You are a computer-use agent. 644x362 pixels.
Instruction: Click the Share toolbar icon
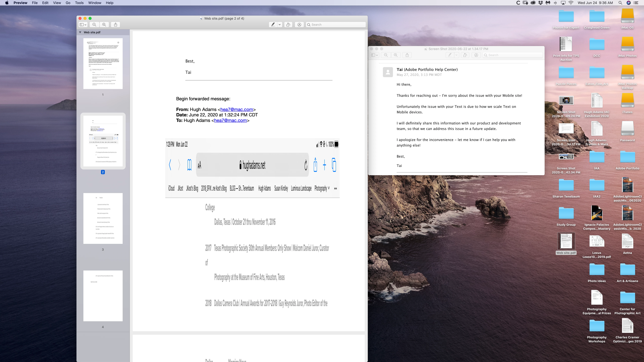pos(115,25)
